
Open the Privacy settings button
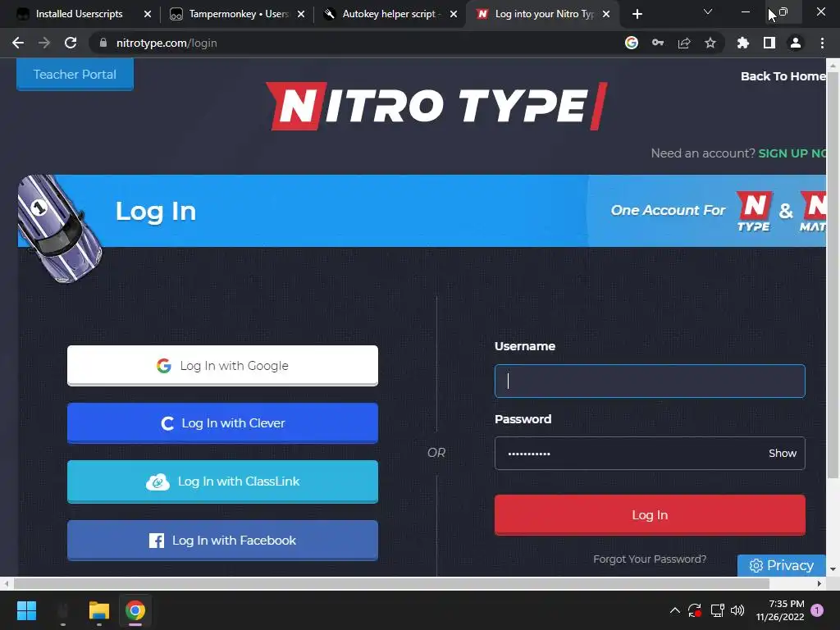point(782,565)
